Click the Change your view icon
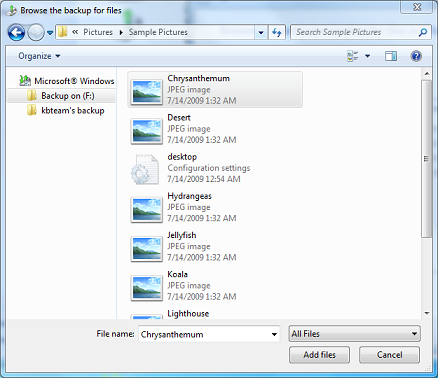The width and height of the screenshot is (438, 378). [353, 56]
